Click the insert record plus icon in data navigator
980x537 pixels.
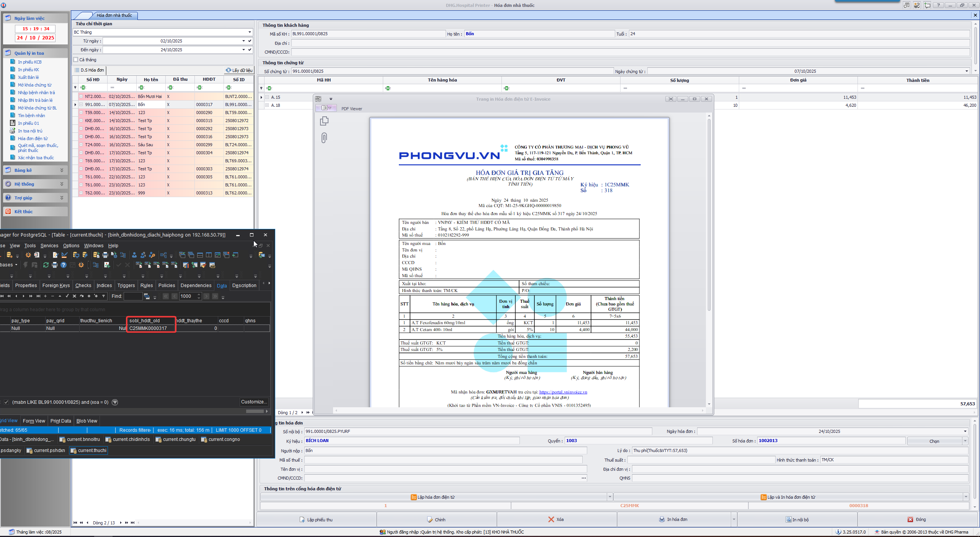pos(45,296)
